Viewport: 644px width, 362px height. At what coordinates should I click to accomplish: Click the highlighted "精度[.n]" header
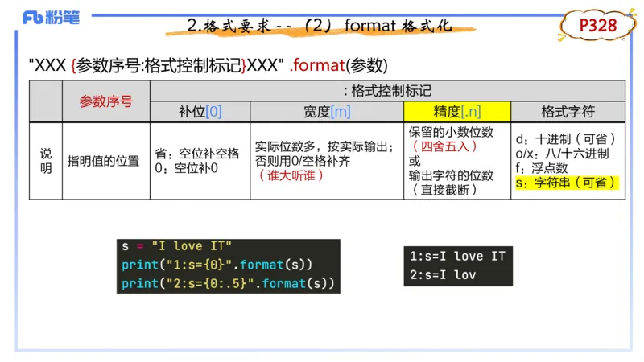457,111
